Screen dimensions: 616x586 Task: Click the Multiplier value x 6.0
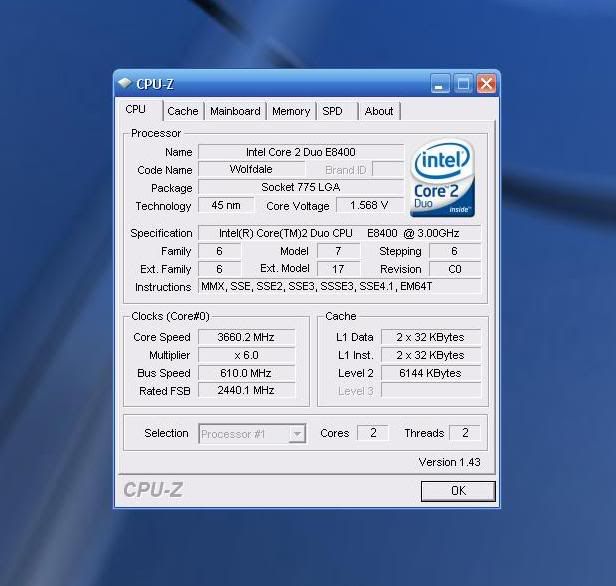(x=246, y=355)
